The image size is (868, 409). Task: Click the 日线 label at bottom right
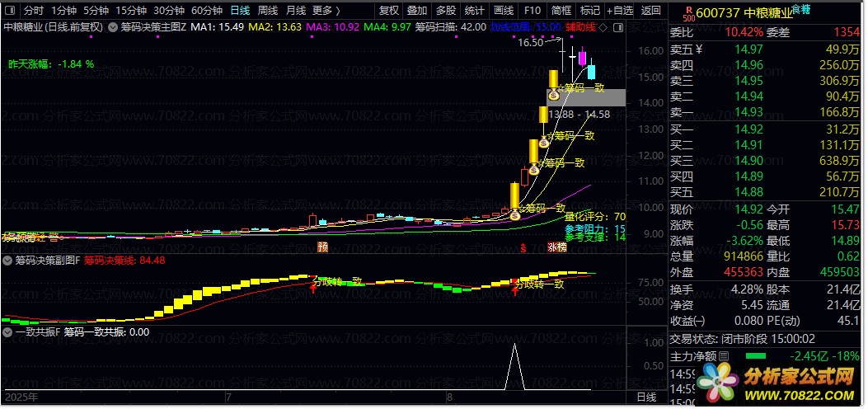tap(646, 397)
